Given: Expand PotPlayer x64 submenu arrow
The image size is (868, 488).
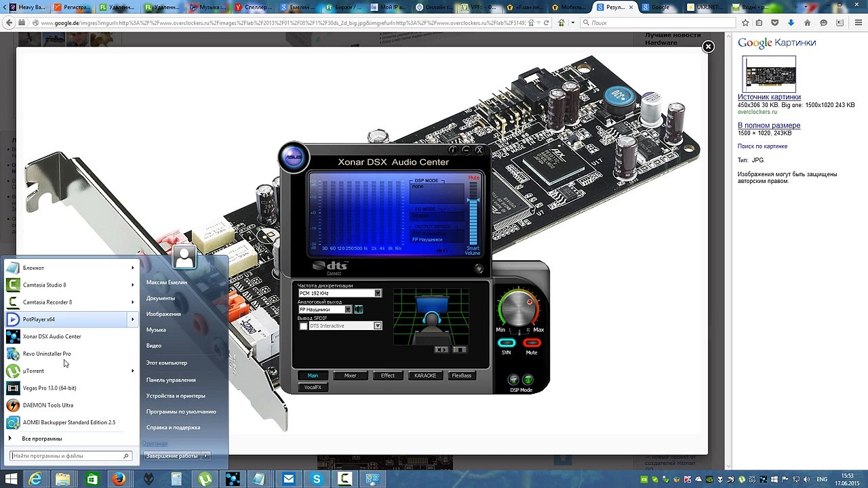Looking at the screenshot, I should [132, 319].
